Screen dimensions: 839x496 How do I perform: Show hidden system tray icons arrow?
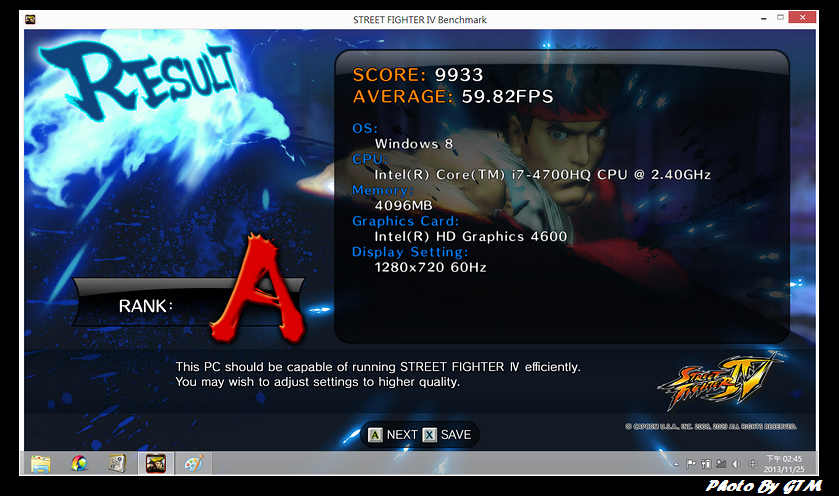tap(676, 464)
